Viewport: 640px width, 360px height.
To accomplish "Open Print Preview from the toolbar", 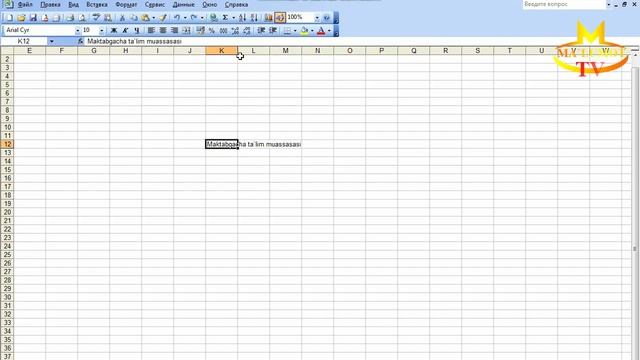I will point(82,18).
